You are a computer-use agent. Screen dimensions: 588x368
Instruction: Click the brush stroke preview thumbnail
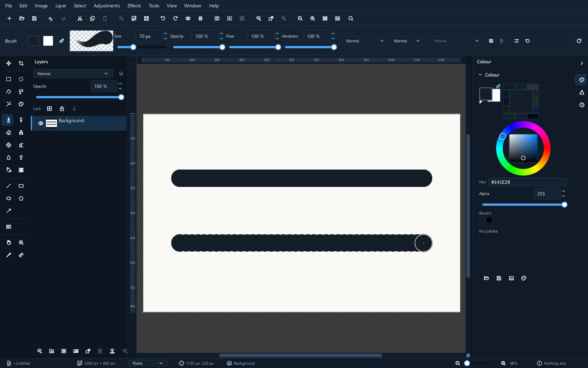(92, 41)
